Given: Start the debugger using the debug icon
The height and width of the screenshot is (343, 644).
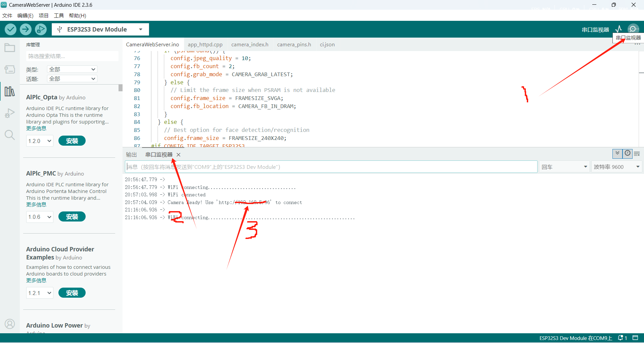Looking at the screenshot, I should click(x=41, y=30).
